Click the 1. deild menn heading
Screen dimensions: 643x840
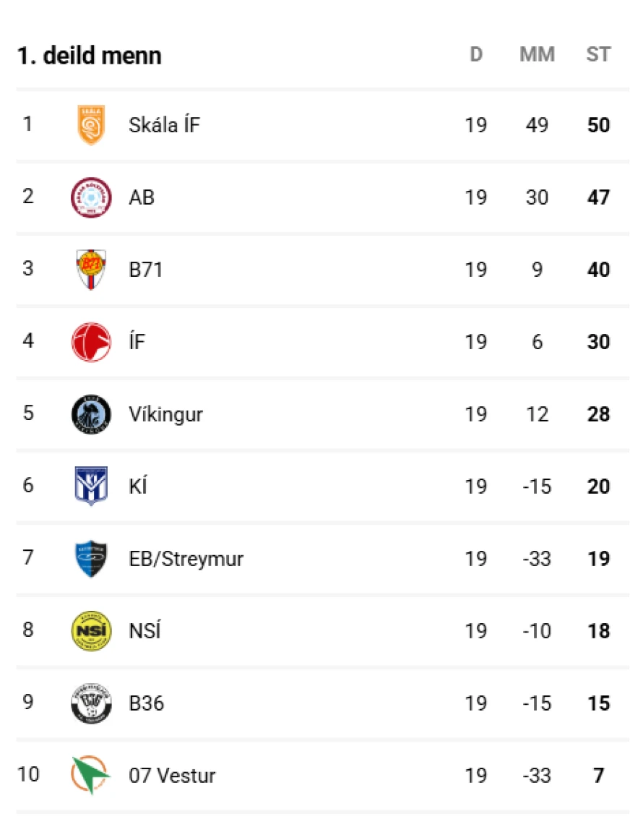pyautogui.click(x=90, y=55)
